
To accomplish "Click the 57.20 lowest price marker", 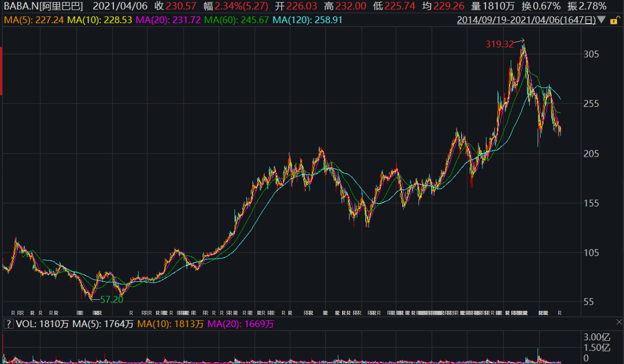I will (112, 300).
